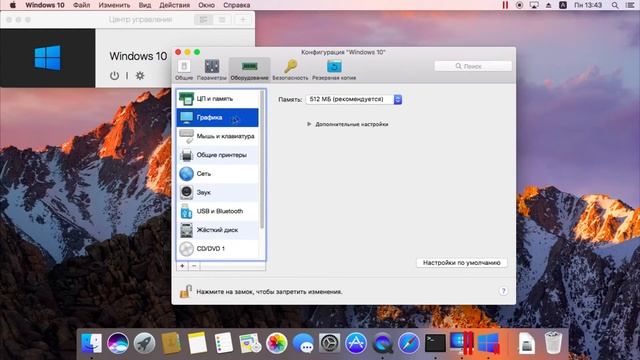Click Настройки по умолчанию button
This screenshot has height=360, width=640.
(462, 263)
